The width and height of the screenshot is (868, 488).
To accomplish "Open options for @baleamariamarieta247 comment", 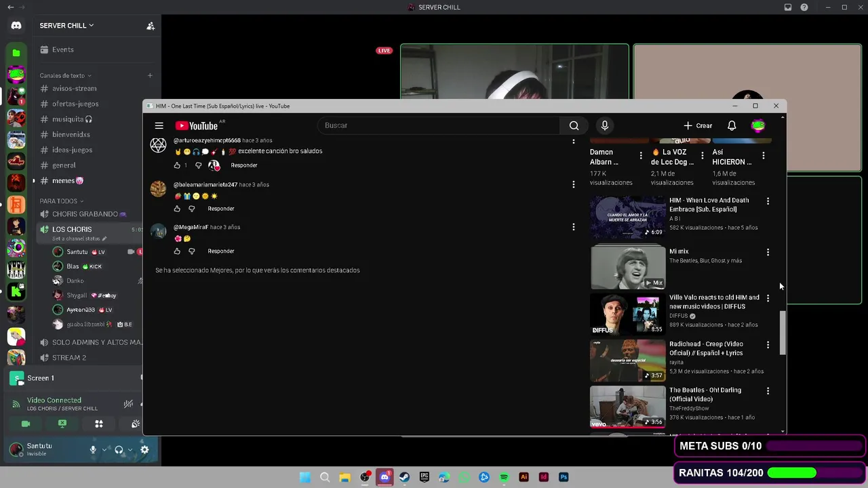I will [x=573, y=184].
